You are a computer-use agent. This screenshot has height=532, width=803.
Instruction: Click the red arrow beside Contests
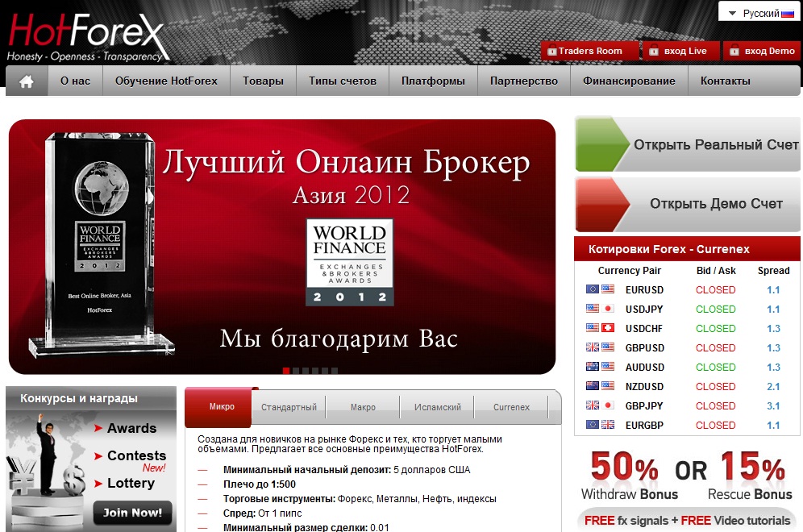(98, 455)
